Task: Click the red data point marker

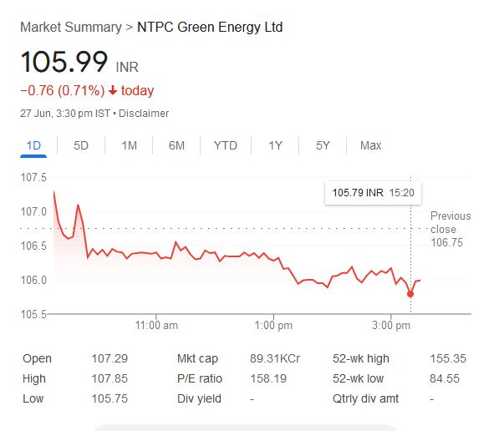Action: click(x=410, y=293)
